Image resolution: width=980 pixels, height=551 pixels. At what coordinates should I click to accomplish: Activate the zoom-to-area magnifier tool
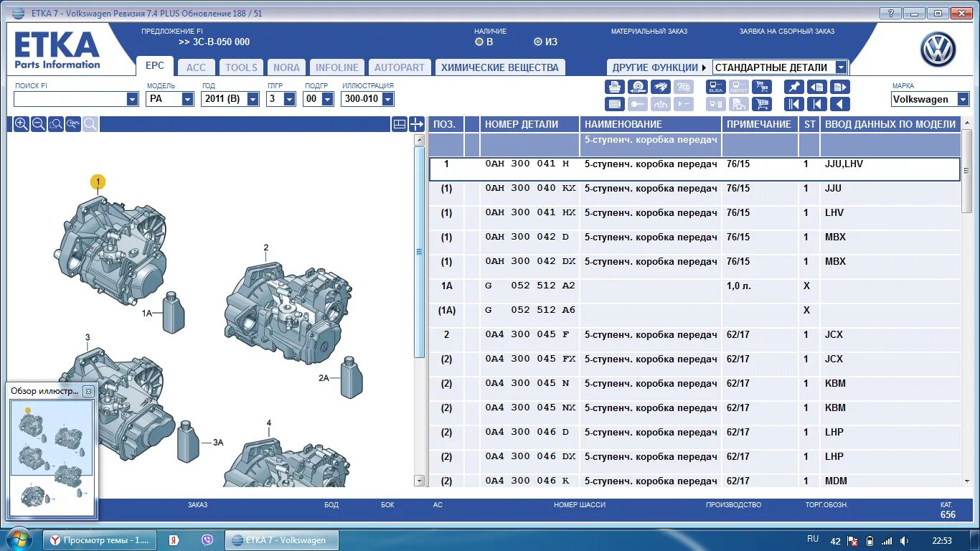56,124
